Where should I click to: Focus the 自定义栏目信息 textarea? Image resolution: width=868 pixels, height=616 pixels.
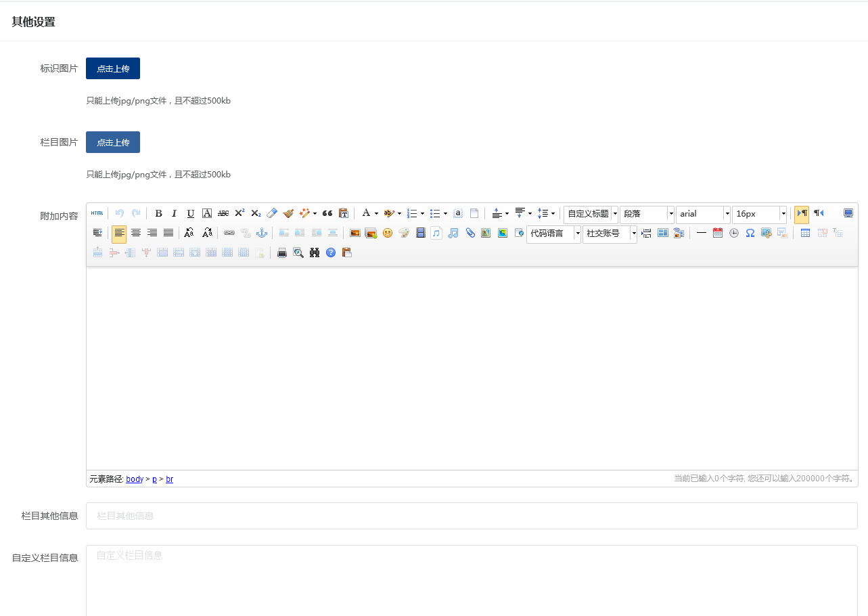pos(472,581)
